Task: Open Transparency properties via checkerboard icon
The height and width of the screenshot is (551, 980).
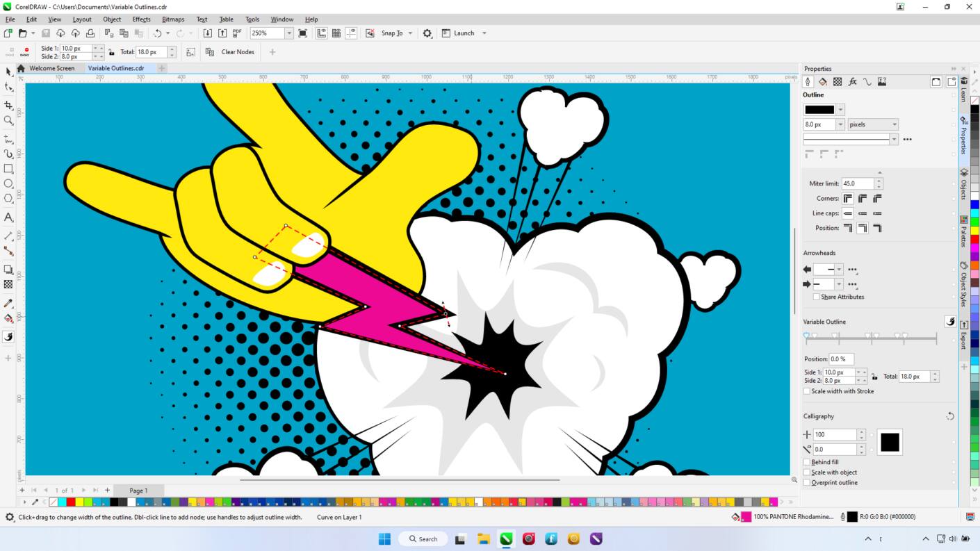Action: (x=837, y=81)
